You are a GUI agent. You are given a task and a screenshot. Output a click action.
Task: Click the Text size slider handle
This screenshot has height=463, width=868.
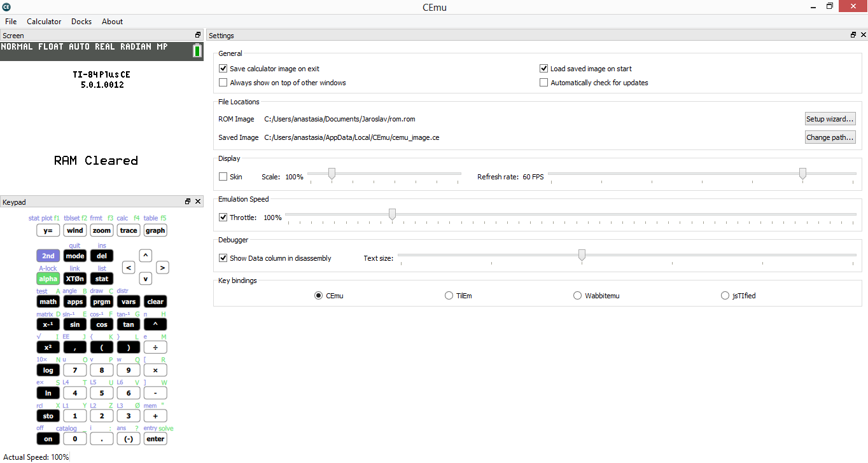(x=582, y=255)
